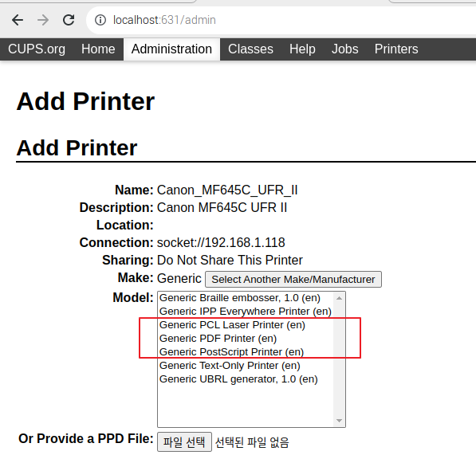This screenshot has width=476, height=455.
Task: Click the model list scroll-up arrow
Action: coord(339,299)
